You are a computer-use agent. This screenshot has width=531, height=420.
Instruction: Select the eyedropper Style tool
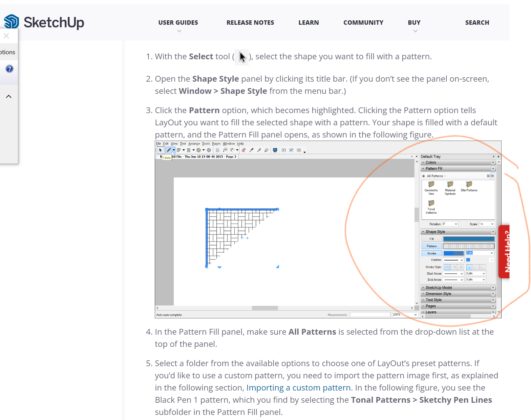251,150
